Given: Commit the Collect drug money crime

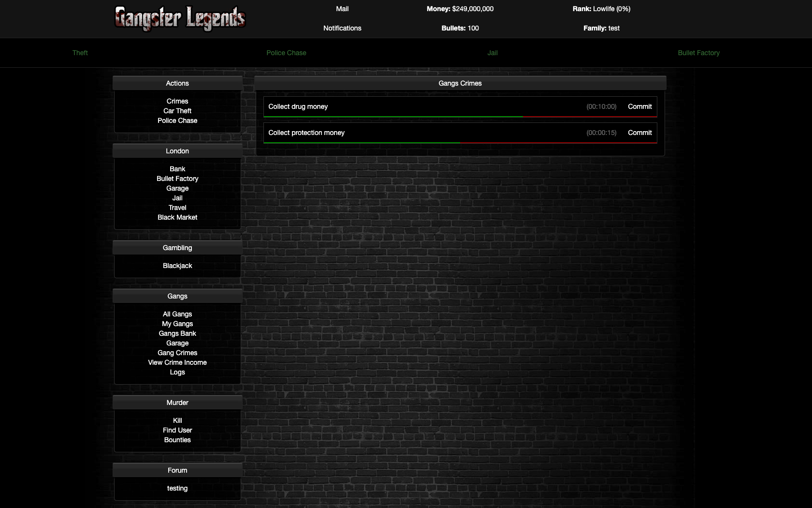Looking at the screenshot, I should coord(639,106).
